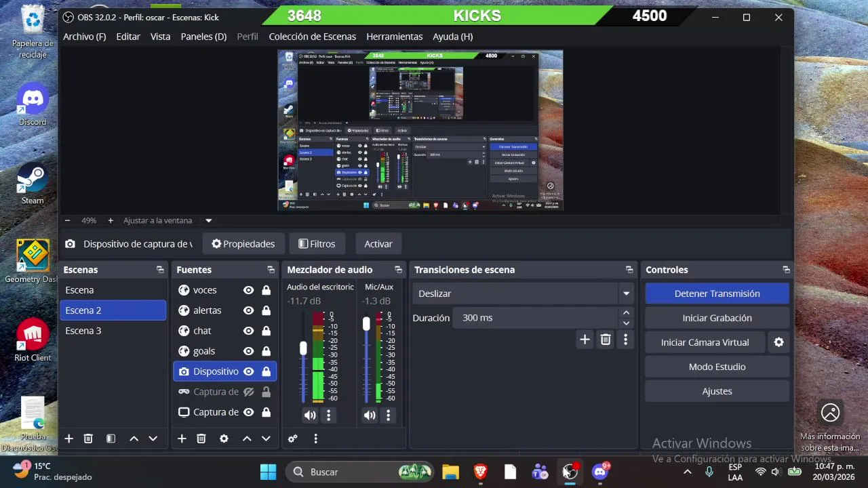Open the Paneles (D) menu

[x=203, y=37]
